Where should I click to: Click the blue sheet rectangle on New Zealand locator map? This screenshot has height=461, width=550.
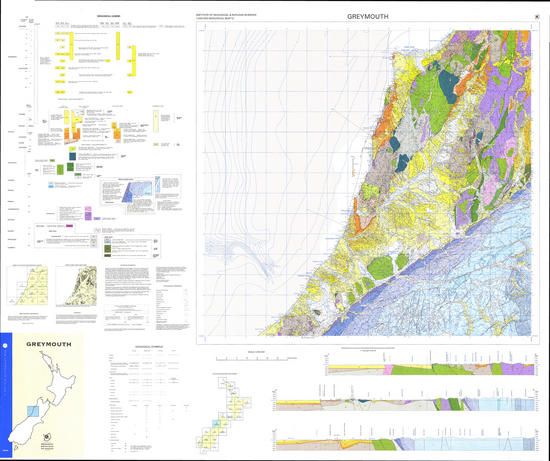click(x=33, y=411)
